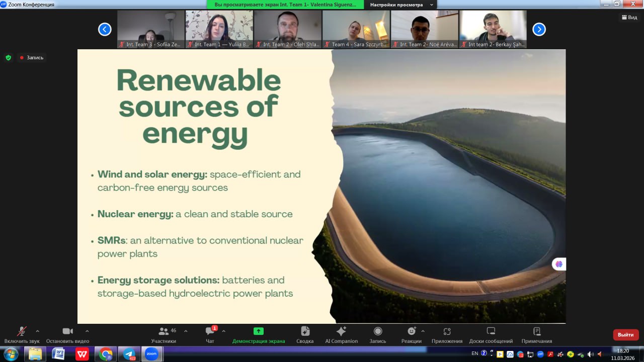Open the Настройки просмотра view options menu
The image size is (644, 362).
coord(399,5)
